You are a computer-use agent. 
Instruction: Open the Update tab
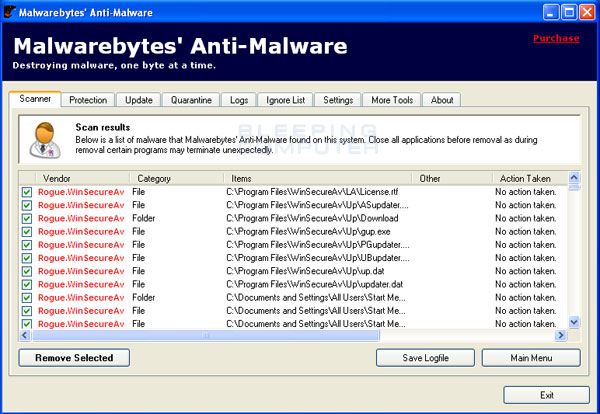coord(139,100)
